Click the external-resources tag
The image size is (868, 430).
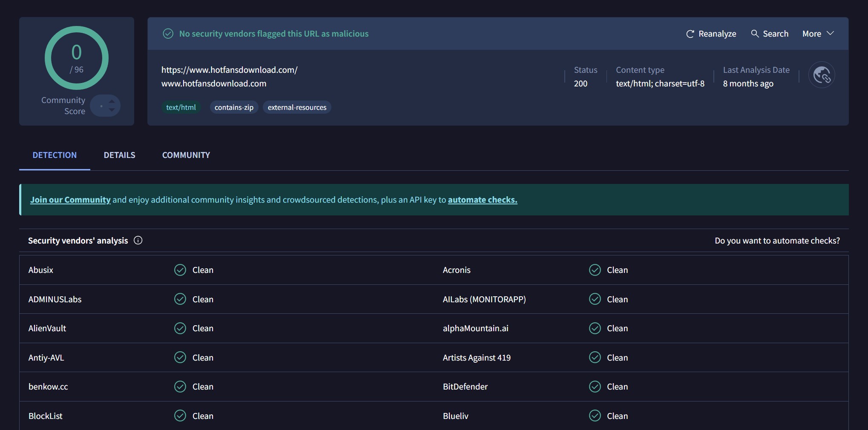click(297, 107)
